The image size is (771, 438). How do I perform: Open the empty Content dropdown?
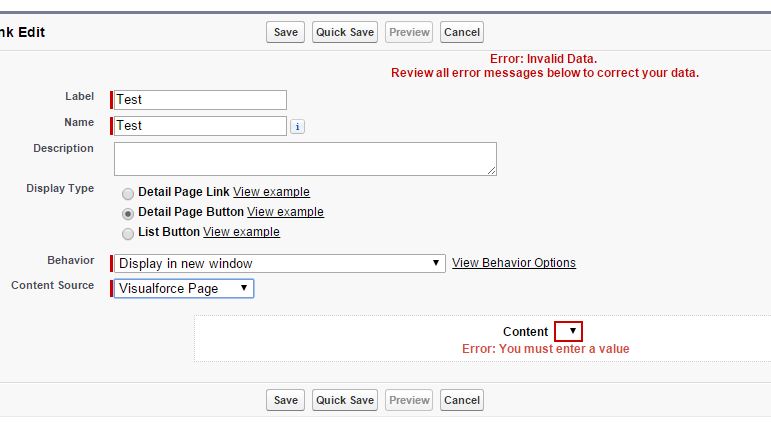[x=569, y=332]
